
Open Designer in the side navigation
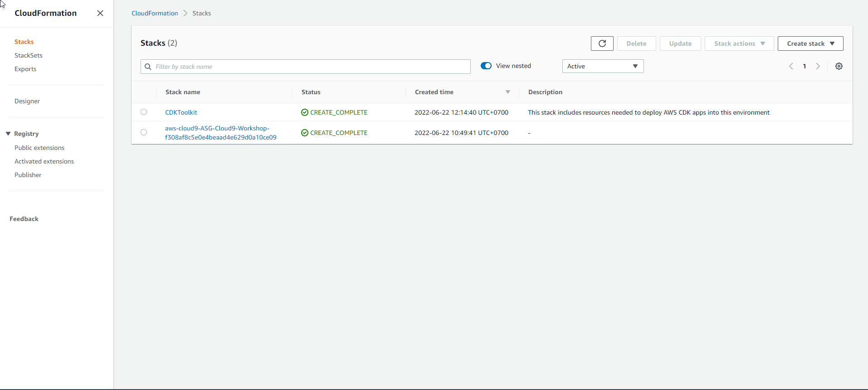tap(27, 101)
